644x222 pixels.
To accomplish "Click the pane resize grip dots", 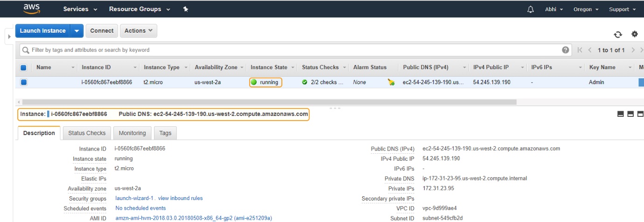I will pyautogui.click(x=335, y=108).
